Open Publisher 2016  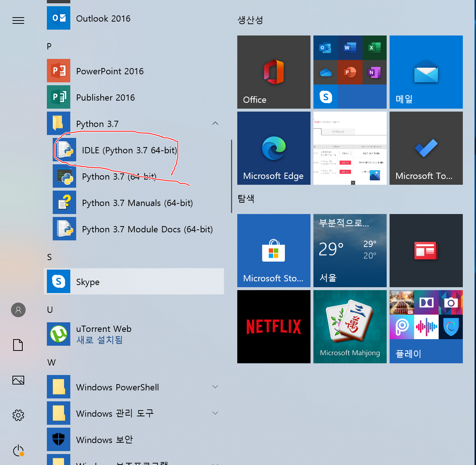click(x=134, y=97)
